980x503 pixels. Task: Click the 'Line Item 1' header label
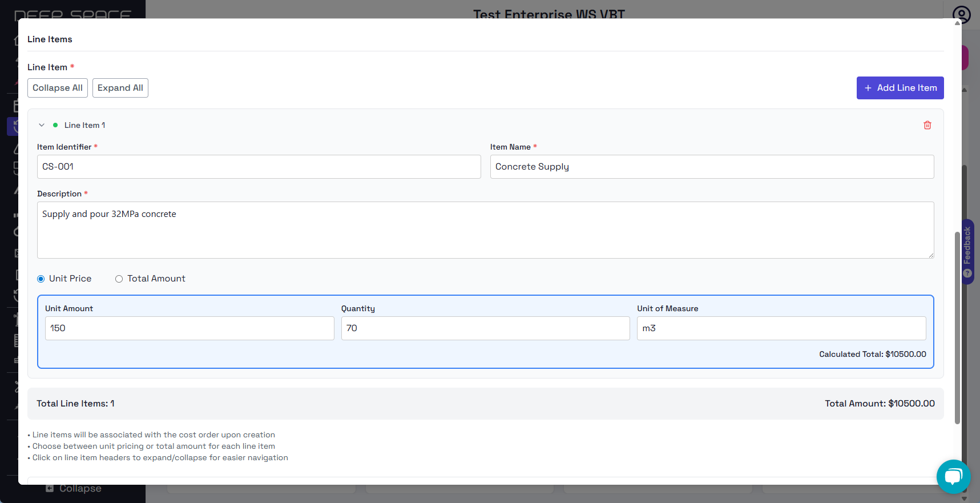point(84,125)
